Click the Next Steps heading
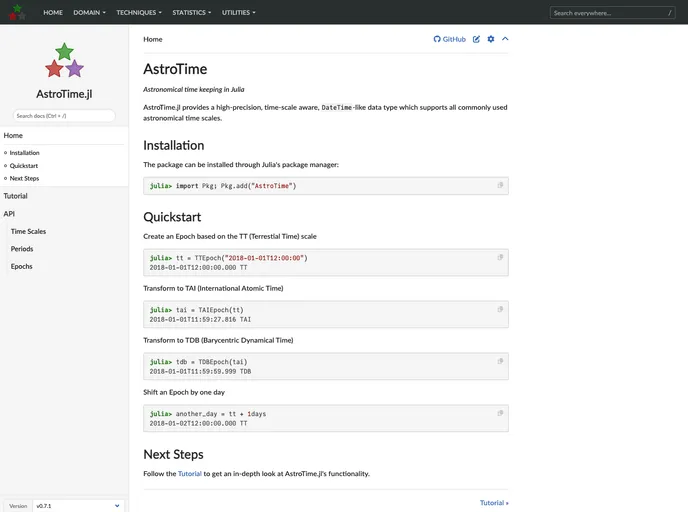Viewport: 688px width, 512px height. 173,454
